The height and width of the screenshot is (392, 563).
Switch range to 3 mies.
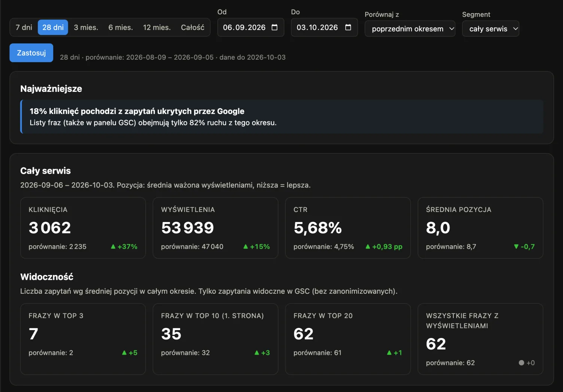pos(86,27)
